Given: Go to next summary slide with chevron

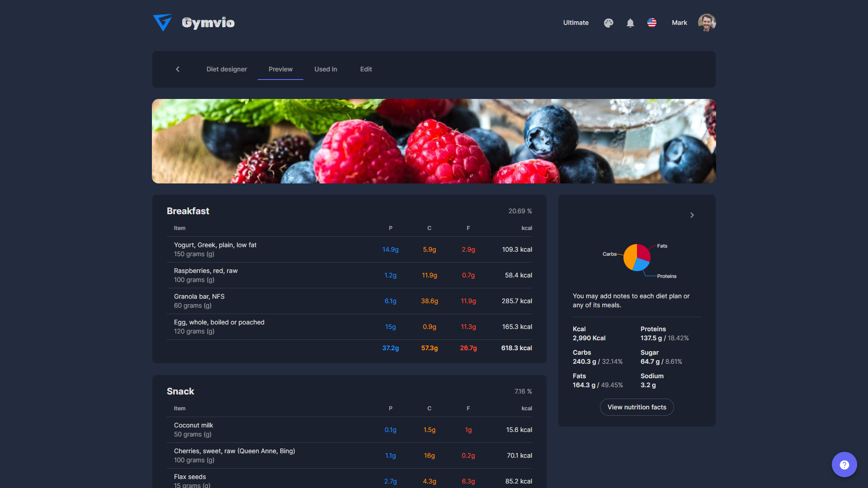Looking at the screenshot, I should (692, 215).
